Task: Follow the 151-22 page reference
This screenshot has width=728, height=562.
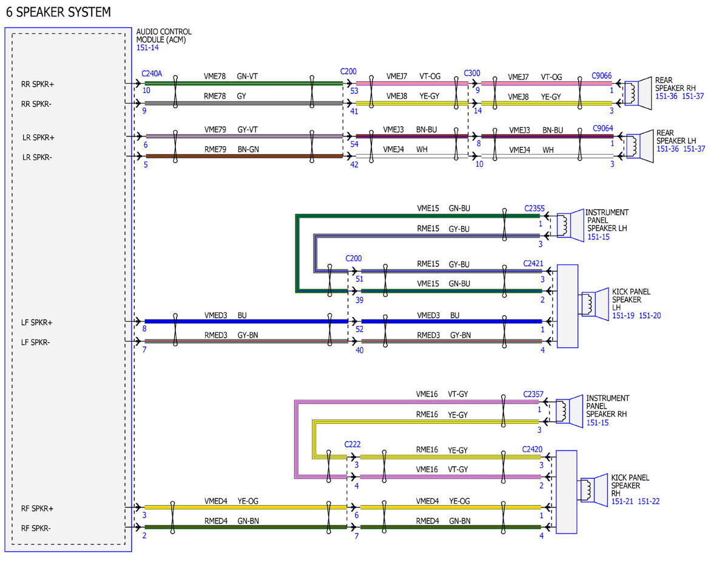Action: [x=649, y=501]
